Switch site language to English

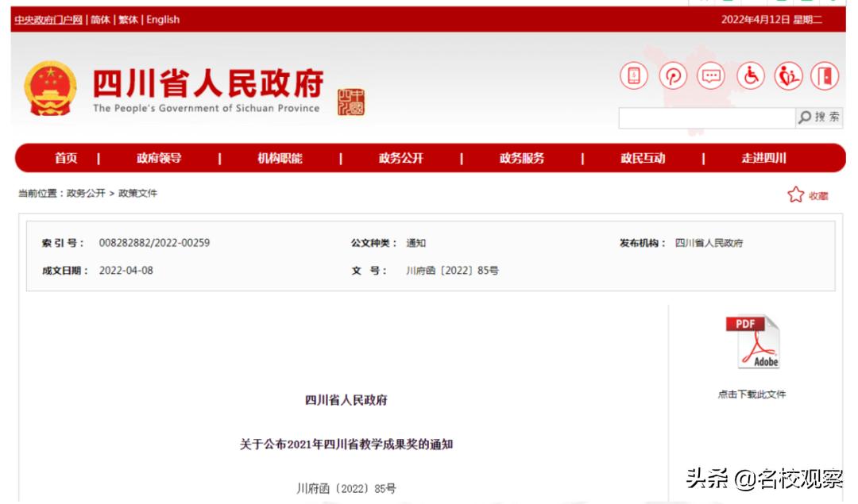click(162, 19)
